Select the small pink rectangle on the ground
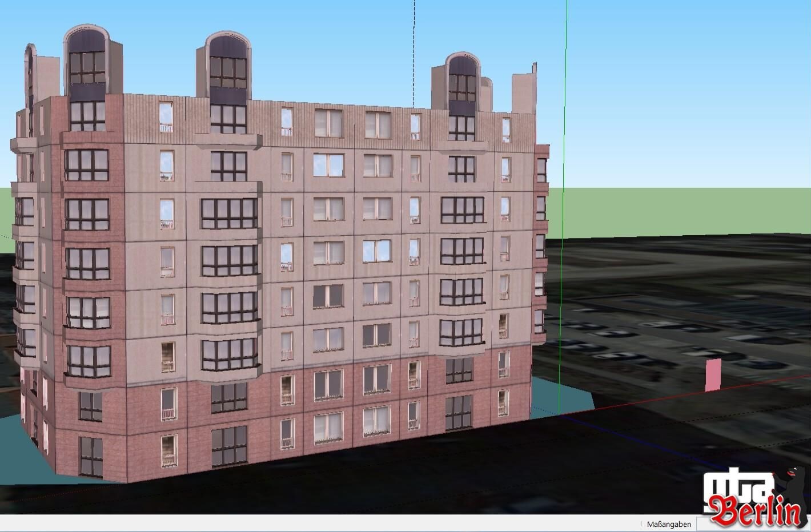811x532 pixels. coord(713,375)
